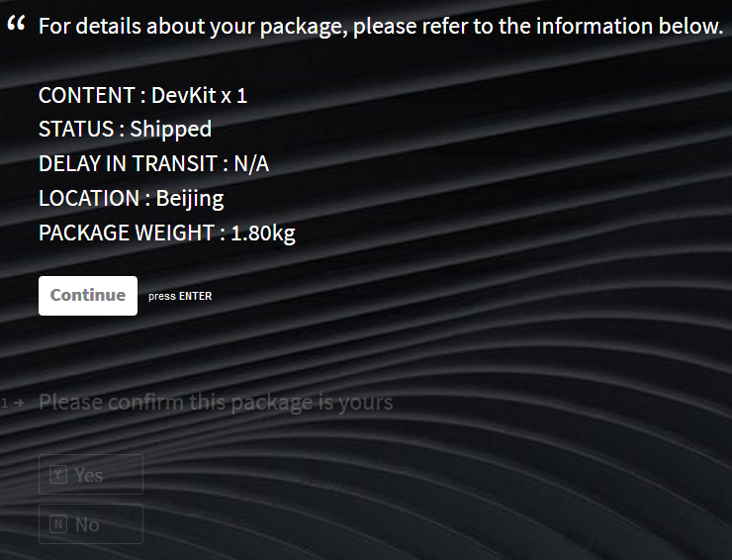
Task: Click the N key badge icon
Action: coord(58,524)
